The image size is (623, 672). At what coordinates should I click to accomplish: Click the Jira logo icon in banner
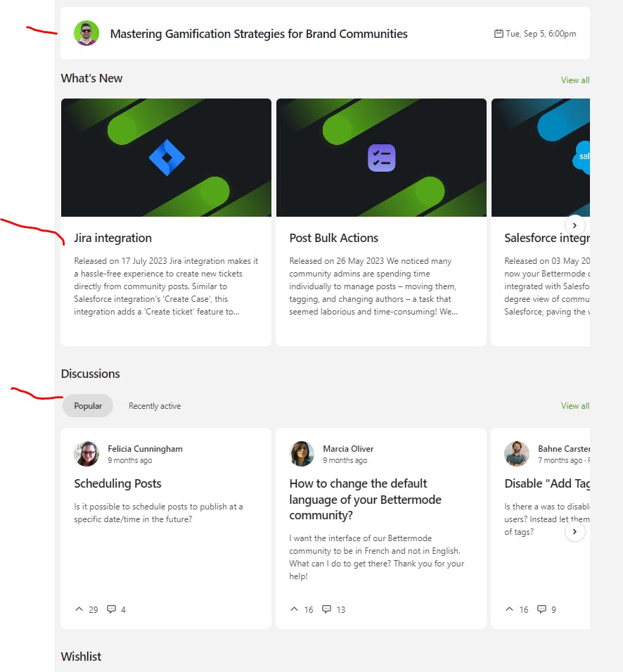167,158
